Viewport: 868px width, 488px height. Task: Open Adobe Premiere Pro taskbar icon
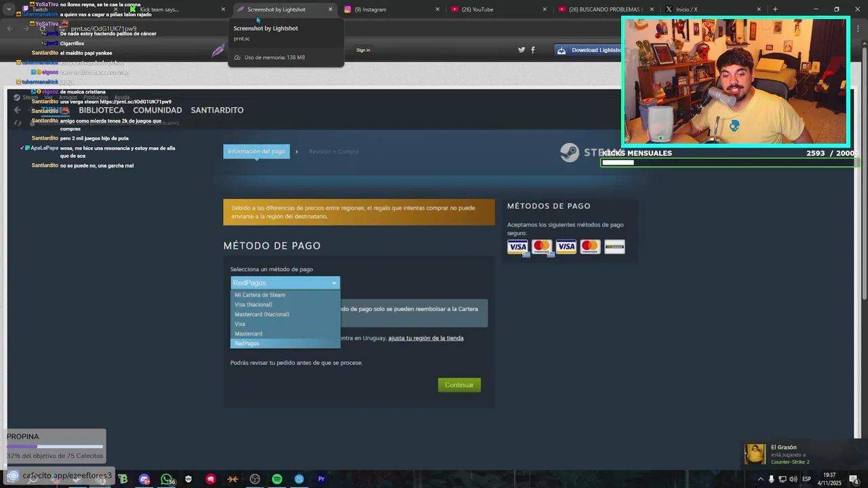pos(321,479)
